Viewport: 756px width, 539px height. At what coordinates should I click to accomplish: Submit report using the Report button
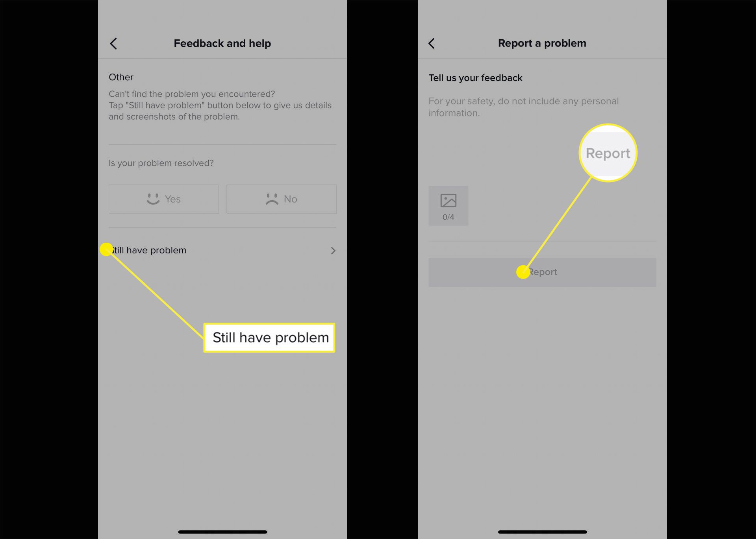[x=542, y=272]
